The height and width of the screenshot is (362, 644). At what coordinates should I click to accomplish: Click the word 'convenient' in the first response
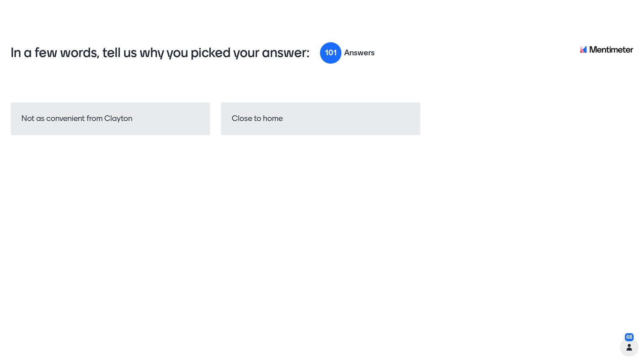click(x=65, y=119)
